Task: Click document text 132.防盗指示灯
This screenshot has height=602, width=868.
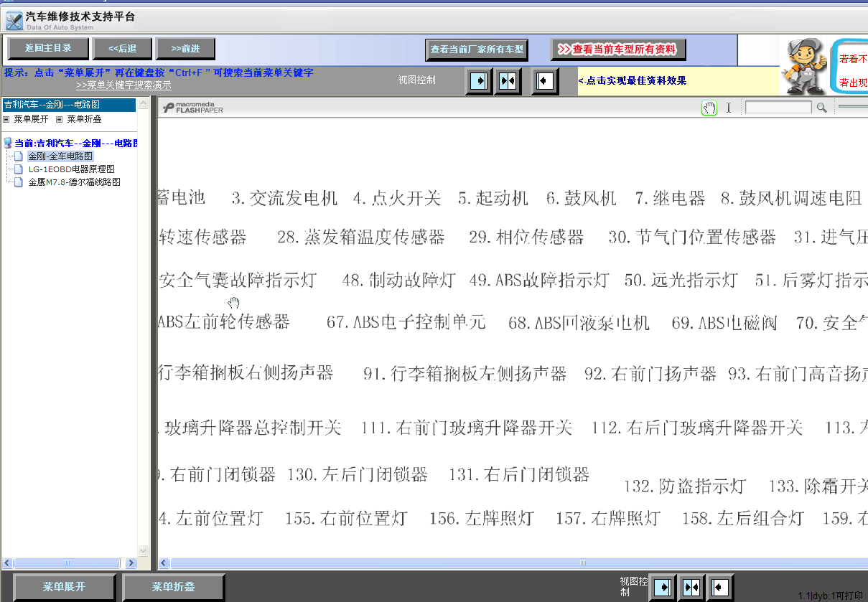Action: (x=685, y=486)
